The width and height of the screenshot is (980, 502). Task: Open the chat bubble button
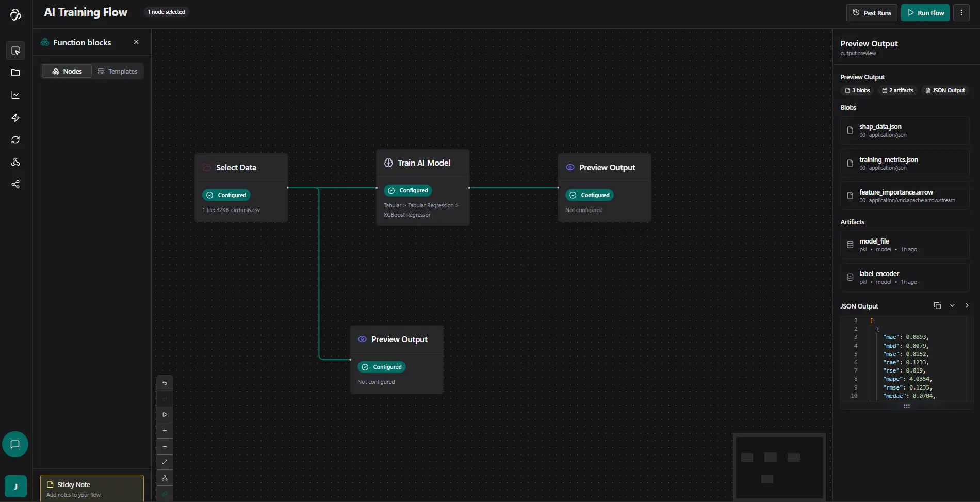[15, 444]
